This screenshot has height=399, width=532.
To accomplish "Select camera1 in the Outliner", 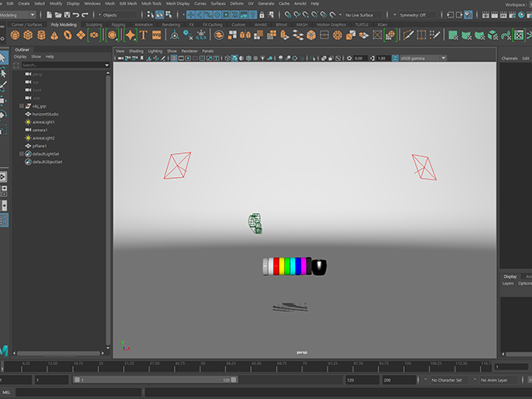I will (40, 130).
